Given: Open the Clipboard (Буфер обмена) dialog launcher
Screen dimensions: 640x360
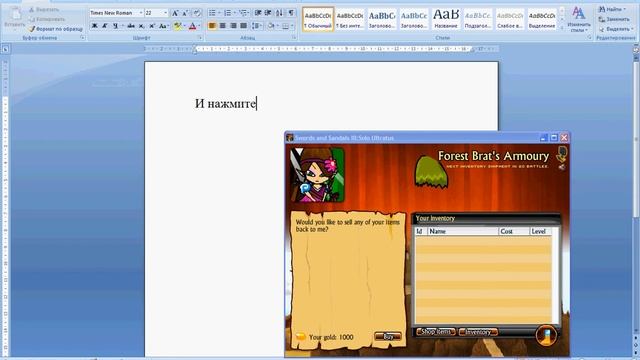Looking at the screenshot, I should click(x=82, y=38).
